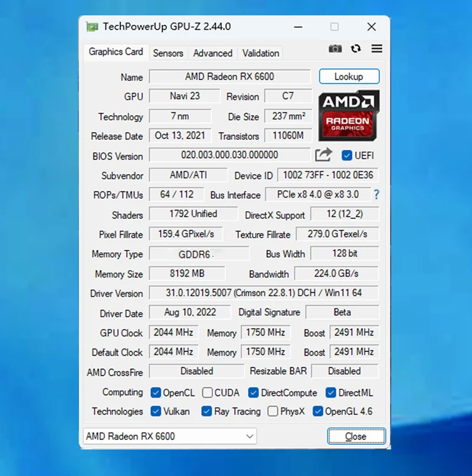Click the GPU value Navi 23
Viewport: 472px width, 476px height.
point(185,96)
